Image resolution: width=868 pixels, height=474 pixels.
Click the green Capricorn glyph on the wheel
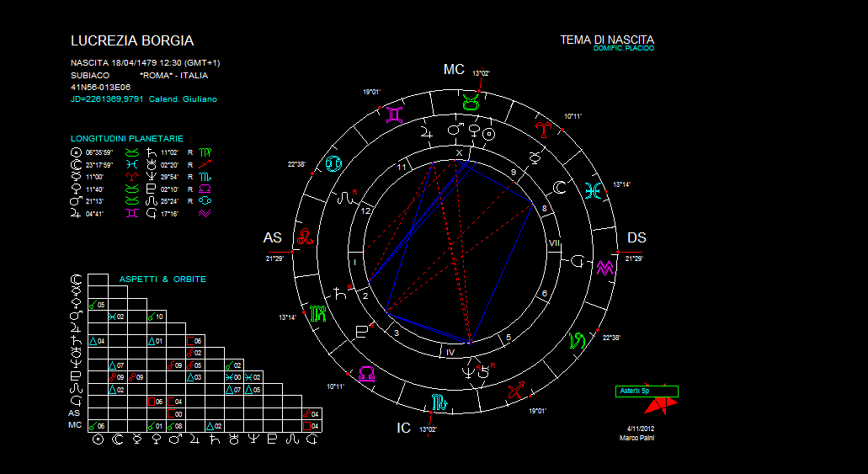(x=578, y=340)
